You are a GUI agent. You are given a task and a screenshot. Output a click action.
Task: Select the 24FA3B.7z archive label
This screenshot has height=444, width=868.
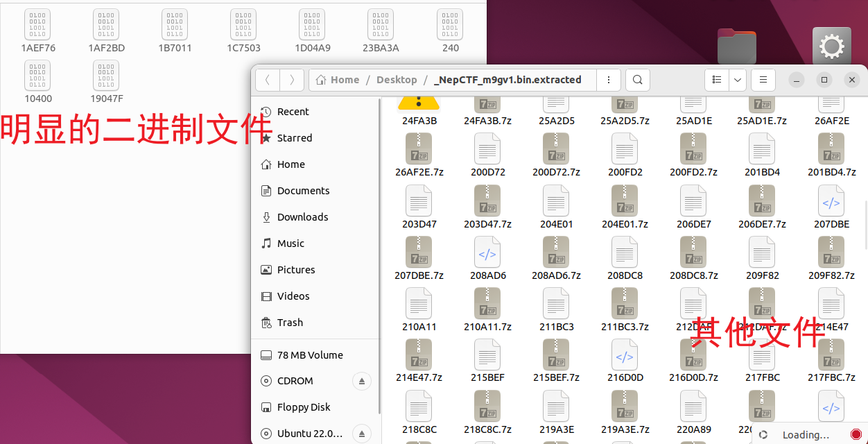point(487,121)
